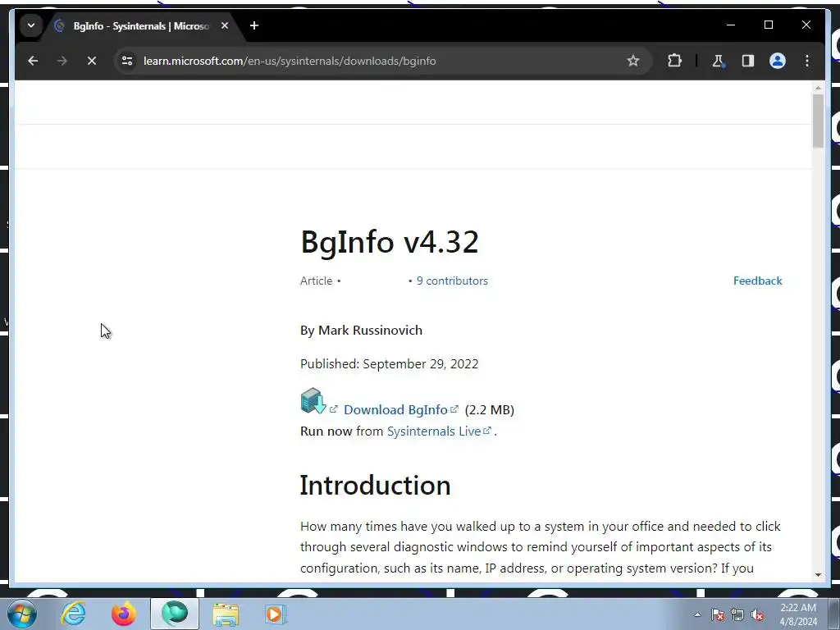The height and width of the screenshot is (630, 840).
Task: Click the Introduction heading
Action: [x=375, y=486]
